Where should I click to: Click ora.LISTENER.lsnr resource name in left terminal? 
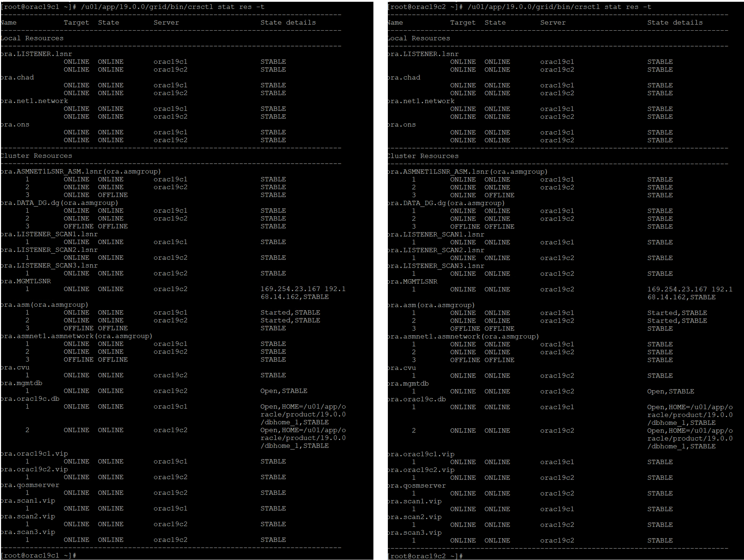pyautogui.click(x=36, y=54)
